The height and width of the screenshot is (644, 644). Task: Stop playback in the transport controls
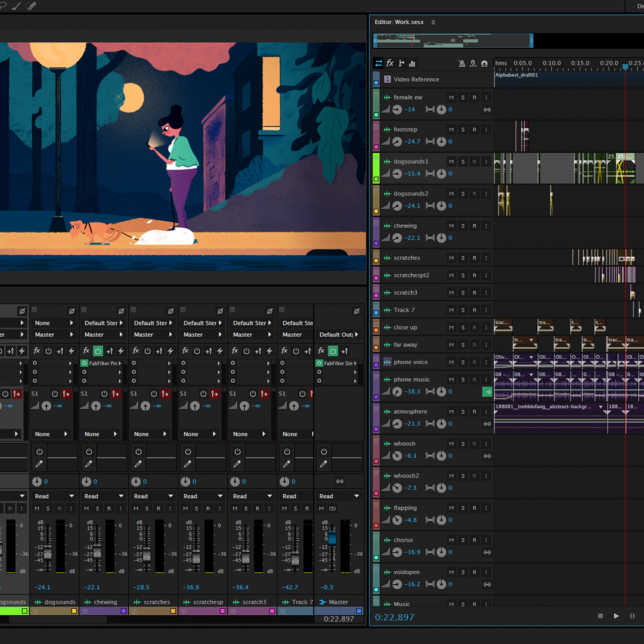[600, 616]
